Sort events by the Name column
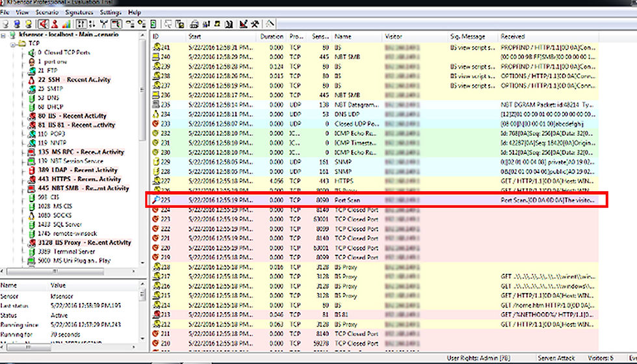Image resolution: width=637 pixels, height=364 pixels. pyautogui.click(x=357, y=36)
